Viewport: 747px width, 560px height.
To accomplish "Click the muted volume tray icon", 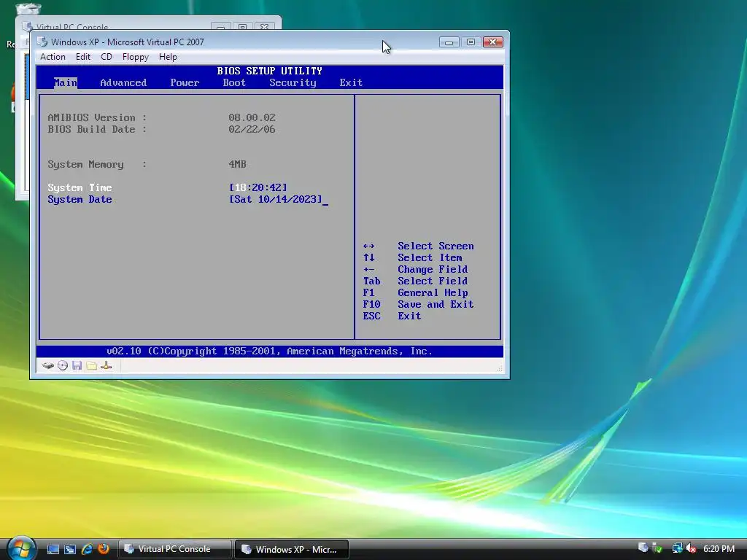I will (691, 548).
